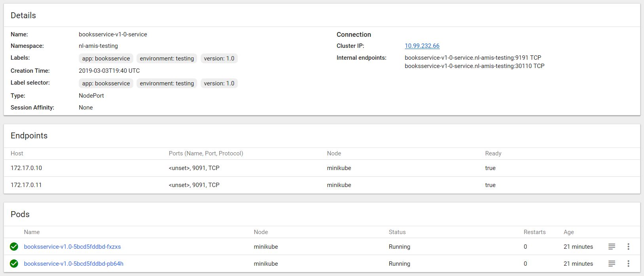Click 'version: 1.0' chip in Labels

click(219, 59)
